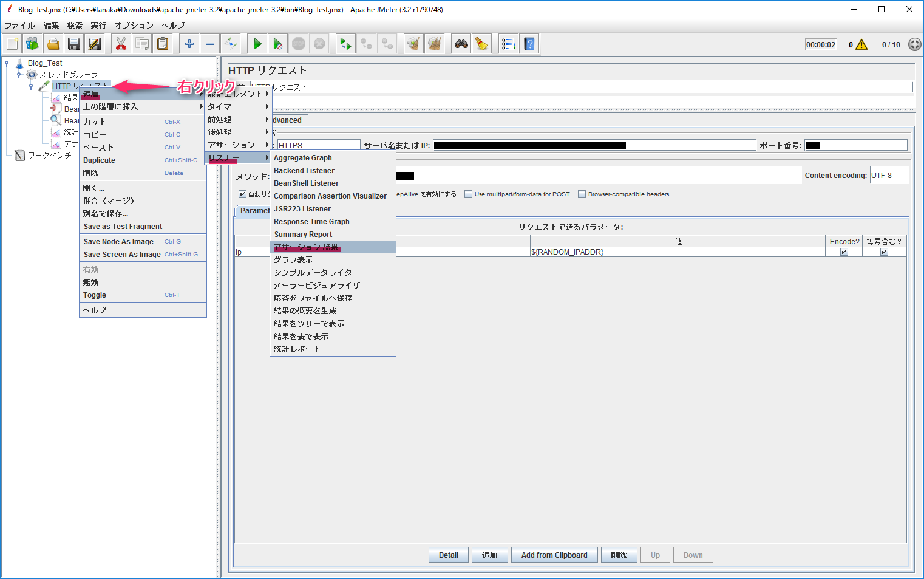The image size is (924, 579).
Task: Choose Aggregate Graph from listener menu
Action: pos(333,158)
